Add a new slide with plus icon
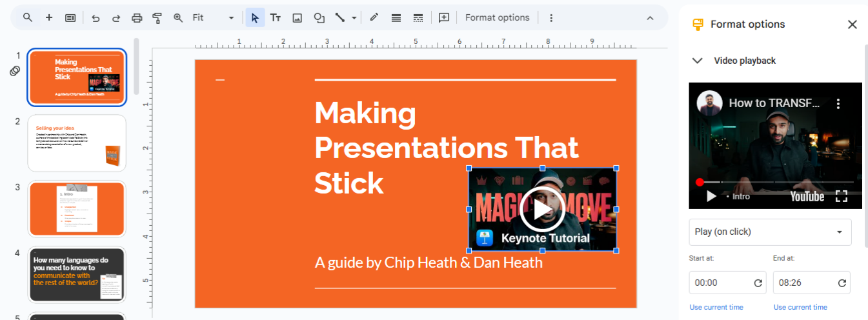This screenshot has width=868, height=320. (49, 17)
